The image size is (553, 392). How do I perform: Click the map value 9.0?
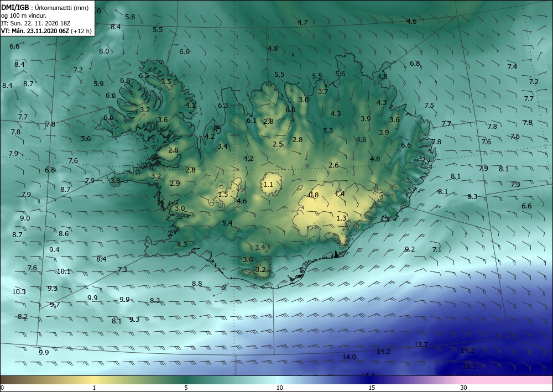click(25, 218)
